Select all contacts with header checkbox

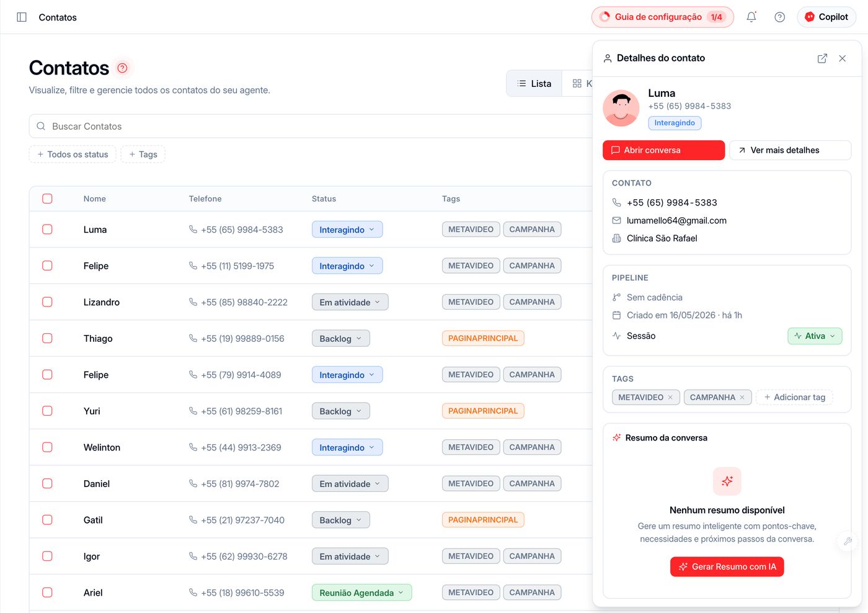(x=47, y=199)
